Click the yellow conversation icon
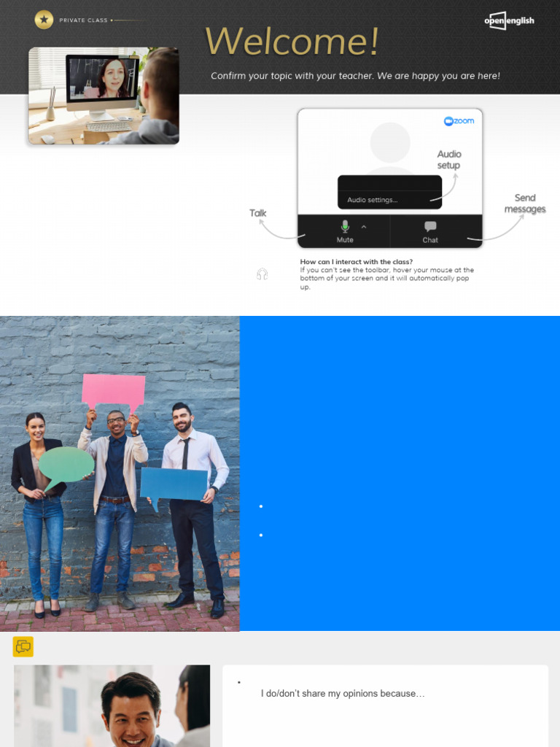Screen dimensions: 560x747 (x=23, y=646)
